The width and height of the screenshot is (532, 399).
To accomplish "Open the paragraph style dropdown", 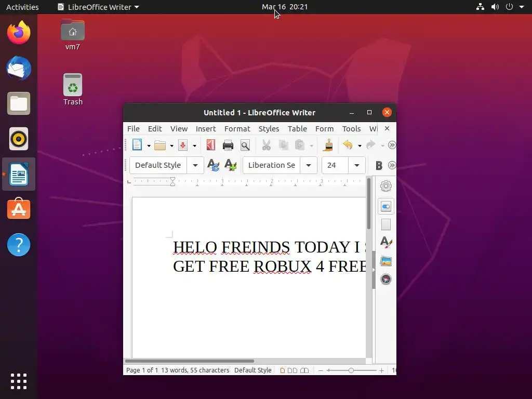I will [x=195, y=166].
